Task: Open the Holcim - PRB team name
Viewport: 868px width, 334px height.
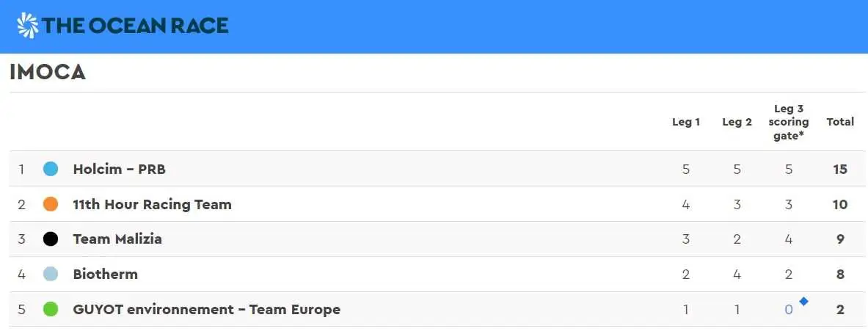Action: [119, 169]
